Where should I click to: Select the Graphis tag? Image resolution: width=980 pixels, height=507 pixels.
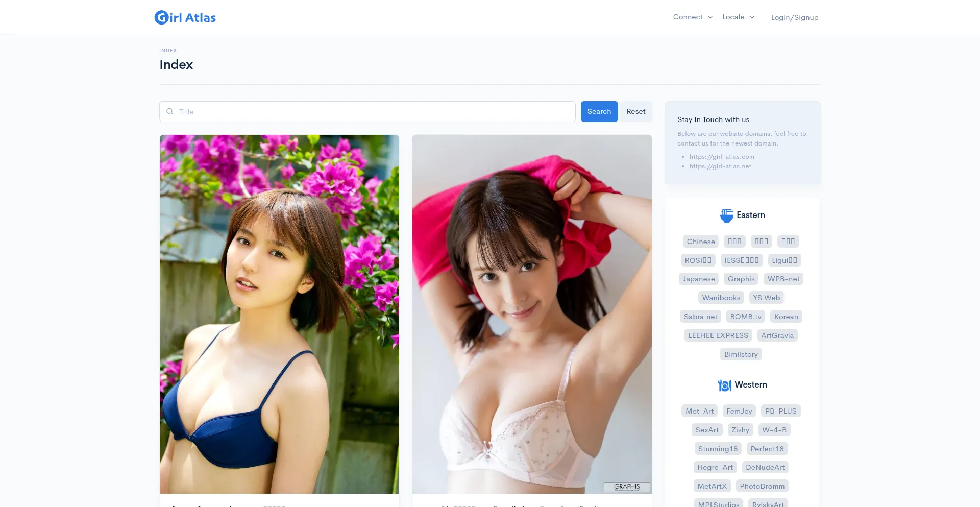741,279
